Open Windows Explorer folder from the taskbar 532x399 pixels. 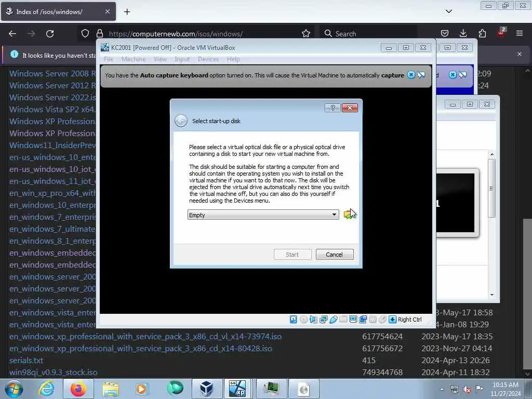pos(111,389)
